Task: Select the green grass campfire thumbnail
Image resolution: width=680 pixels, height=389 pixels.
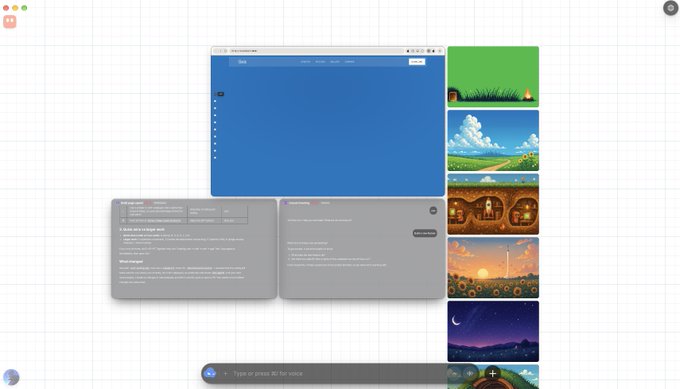Action: 493,77
